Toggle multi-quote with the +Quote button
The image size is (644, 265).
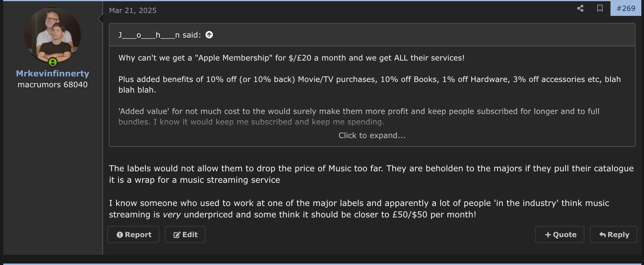[x=560, y=234]
